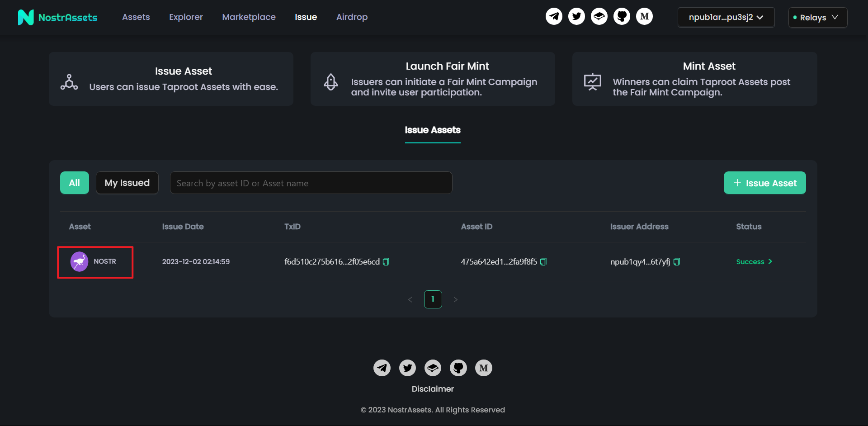Copy the TxID f6d510c275b616...2f05e6cd

point(386,262)
